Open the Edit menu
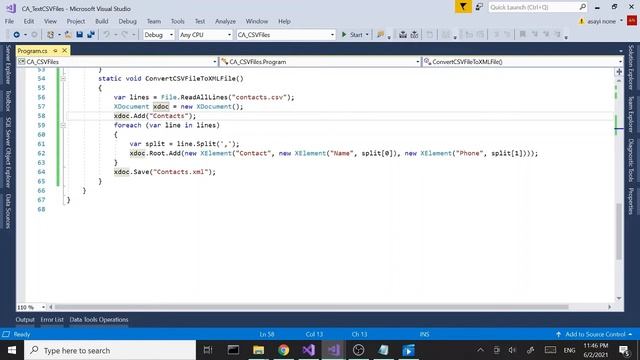The width and height of the screenshot is (640, 360). (x=29, y=21)
